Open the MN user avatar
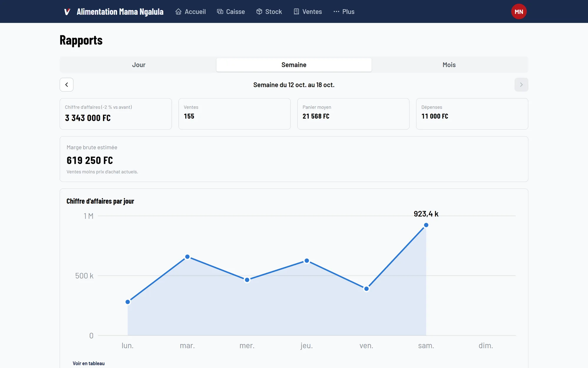588x368 pixels. [519, 11]
